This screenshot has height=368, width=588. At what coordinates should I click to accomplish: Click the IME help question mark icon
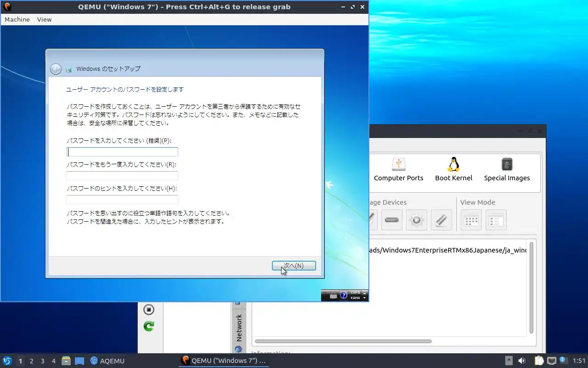[344, 295]
